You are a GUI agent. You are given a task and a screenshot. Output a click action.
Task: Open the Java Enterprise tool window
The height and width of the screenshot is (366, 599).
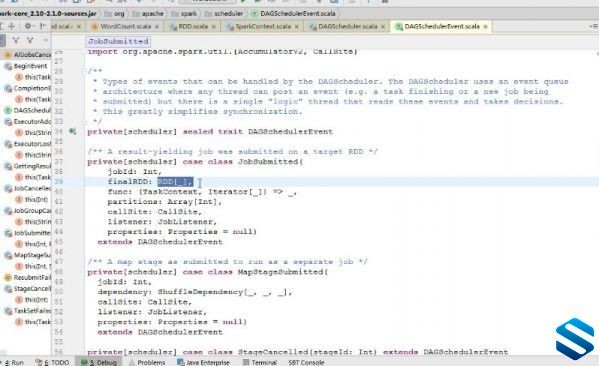tap(204, 362)
